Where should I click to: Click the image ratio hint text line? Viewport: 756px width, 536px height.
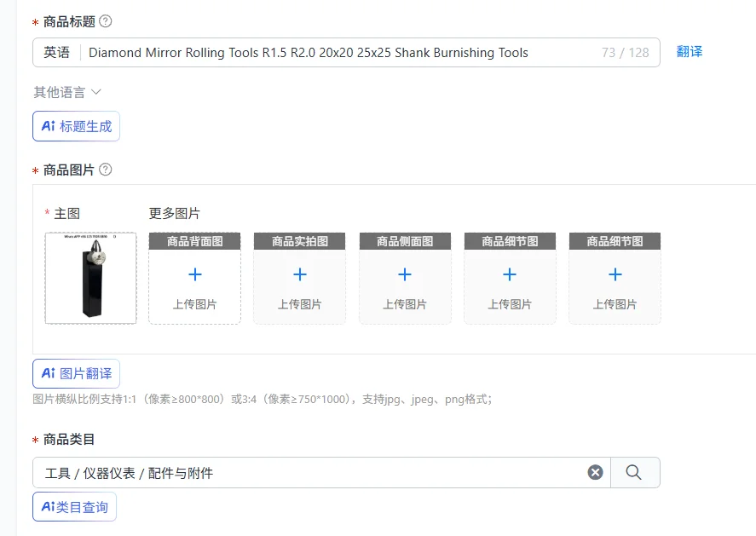tap(263, 399)
